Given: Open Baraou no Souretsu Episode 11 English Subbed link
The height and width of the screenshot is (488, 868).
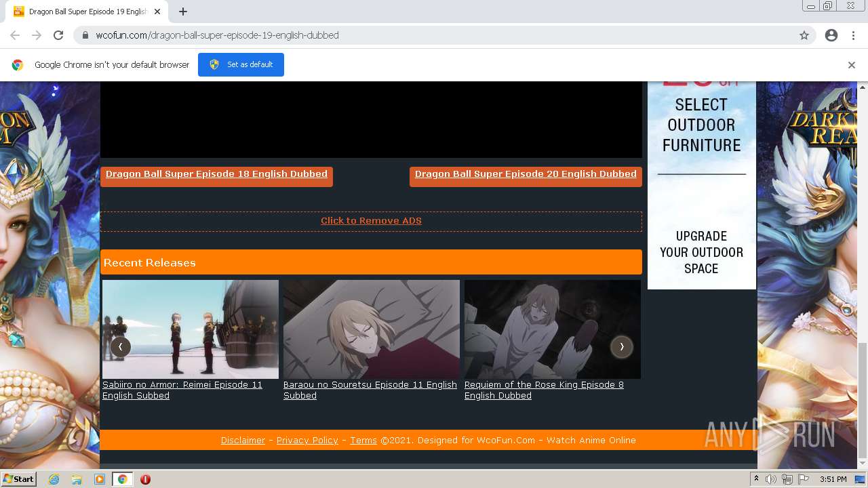Looking at the screenshot, I should pos(370,390).
